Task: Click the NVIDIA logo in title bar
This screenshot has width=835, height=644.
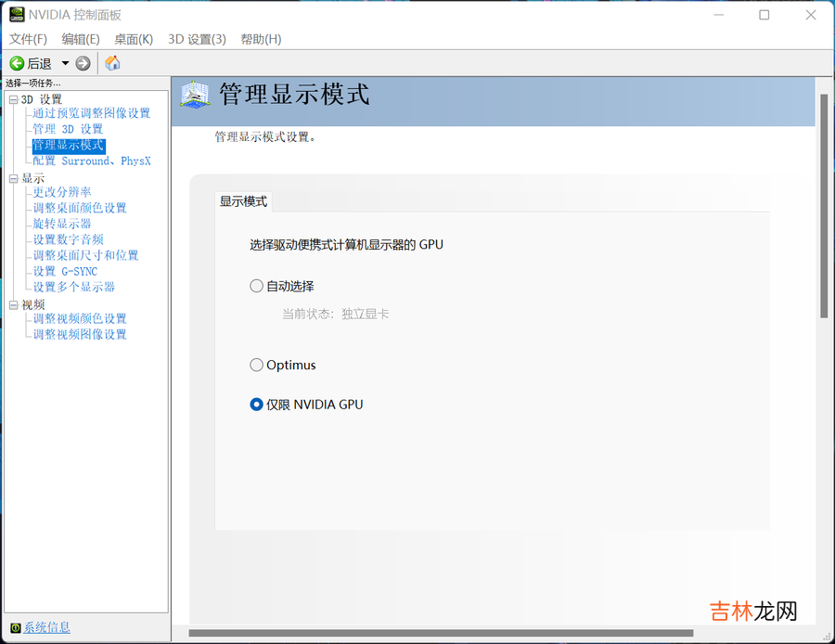Action: pyautogui.click(x=16, y=15)
